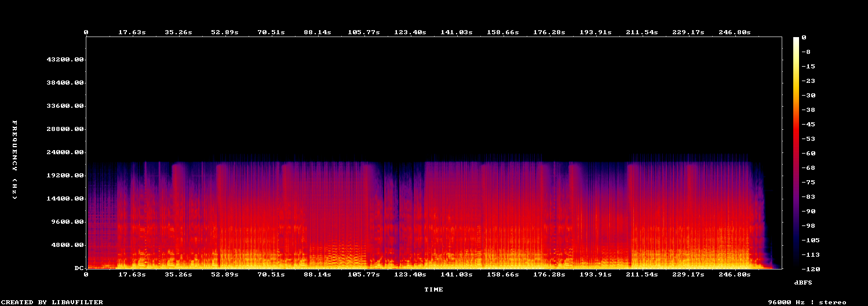Click the 17.63s marker on top time axis
The width and height of the screenshot is (868, 306).
132,32
